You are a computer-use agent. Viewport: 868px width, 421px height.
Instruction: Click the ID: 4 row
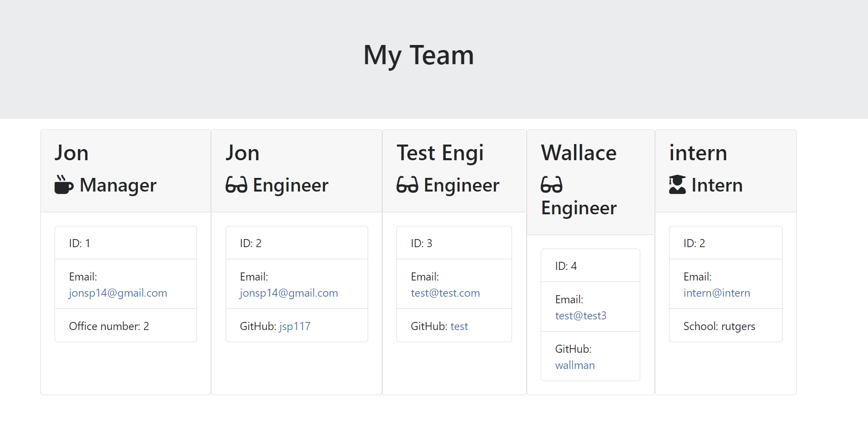point(590,266)
